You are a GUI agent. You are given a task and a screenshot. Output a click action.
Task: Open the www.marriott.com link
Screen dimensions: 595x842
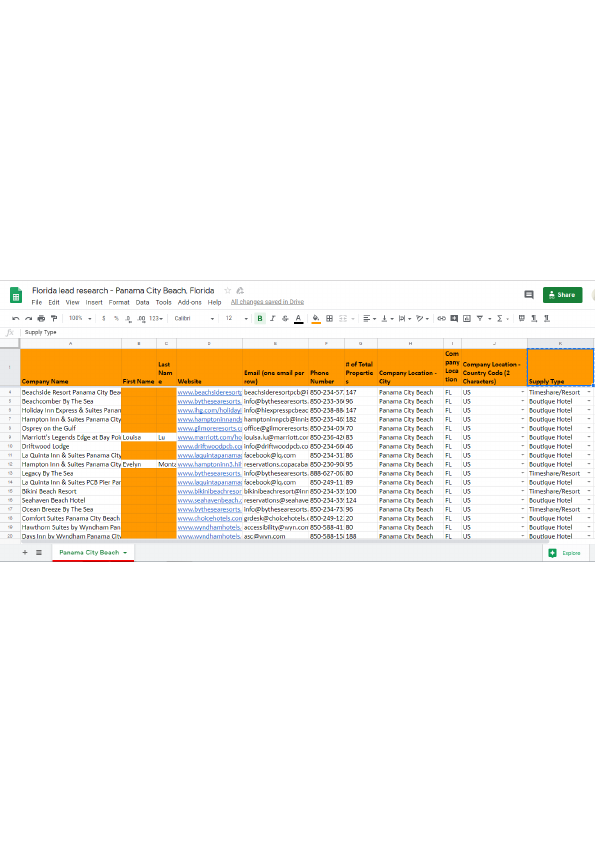(210, 437)
